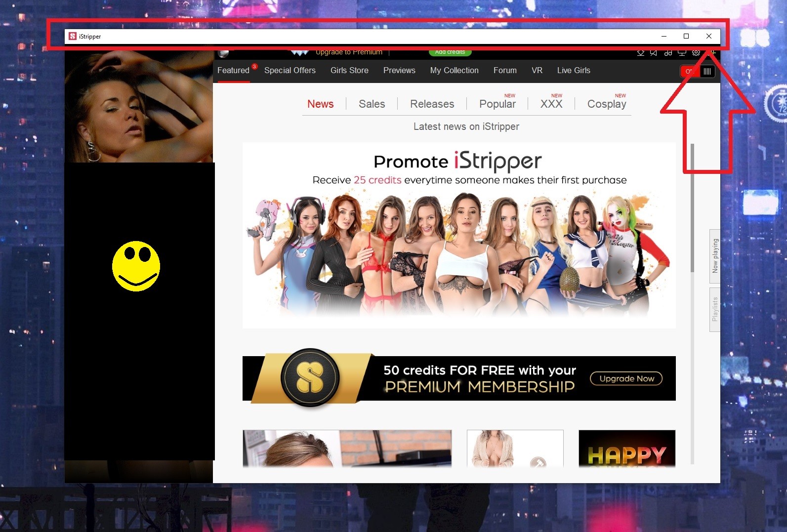Open settings via the gear icon
The image size is (787, 532).
(x=696, y=52)
